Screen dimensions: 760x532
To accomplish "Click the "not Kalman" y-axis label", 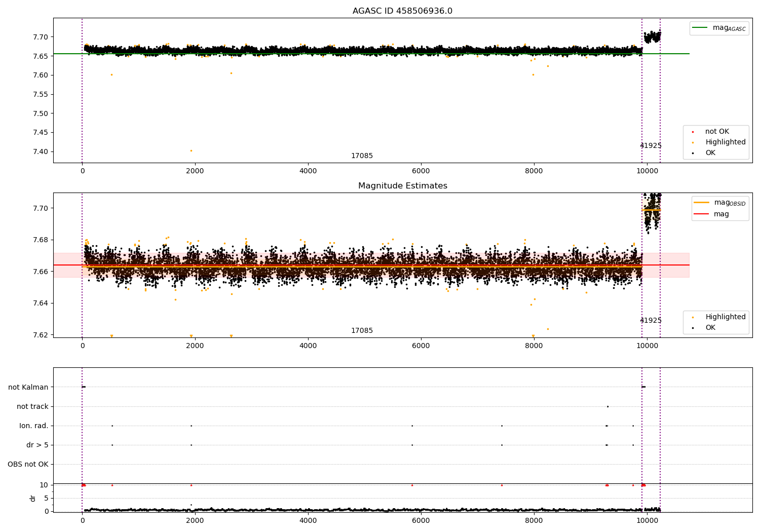I will point(28,388).
